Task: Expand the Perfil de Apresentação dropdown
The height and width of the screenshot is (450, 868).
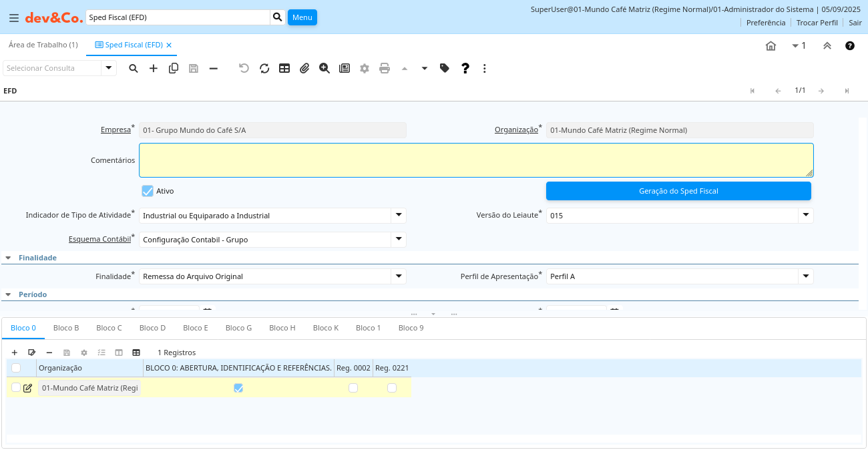Action: (806, 276)
